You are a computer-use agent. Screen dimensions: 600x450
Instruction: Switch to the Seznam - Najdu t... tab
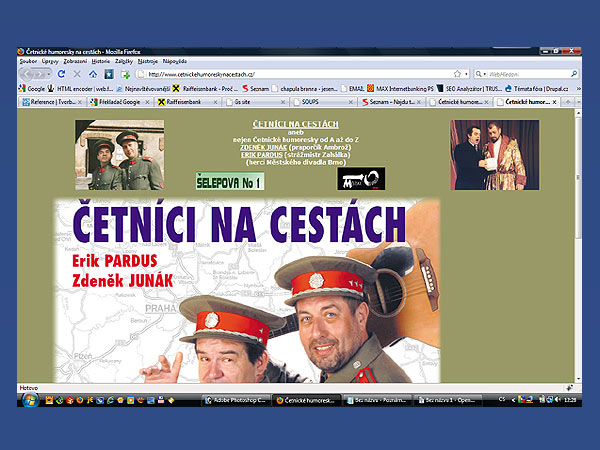click(x=391, y=102)
